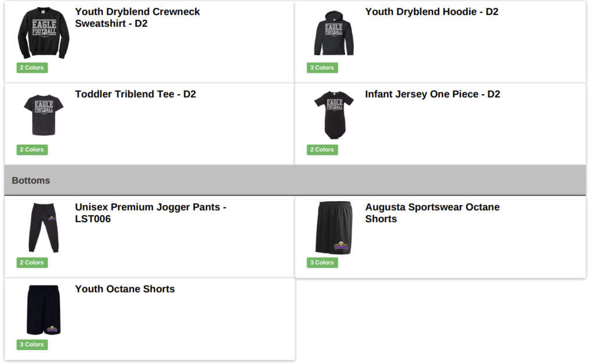Click the 2 Colors badge under the Crewneck Sweatshirt
This screenshot has width=596, height=364.
(x=32, y=67)
